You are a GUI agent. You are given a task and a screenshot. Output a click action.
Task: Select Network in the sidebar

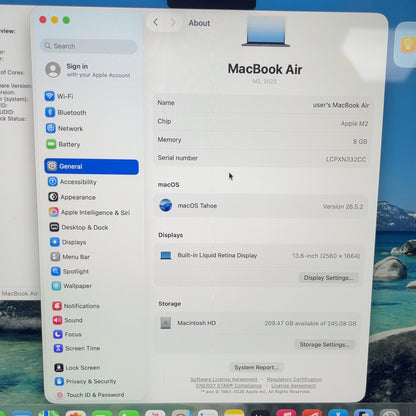coord(65,128)
